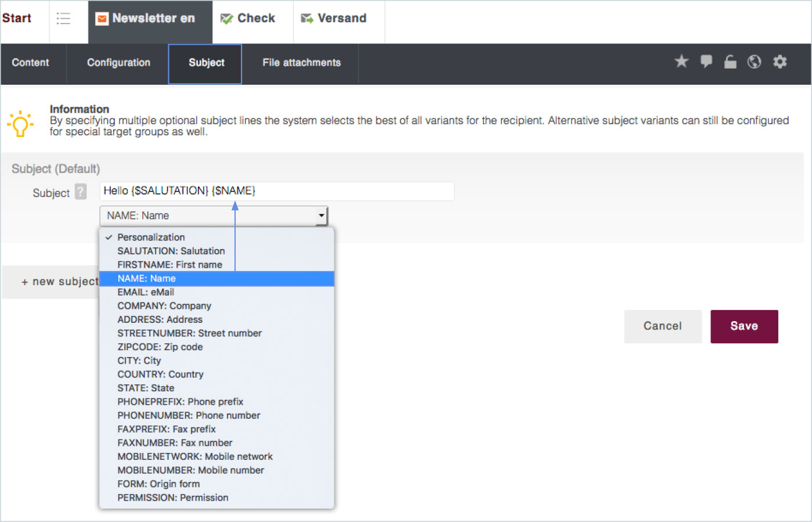812x522 pixels.
Task: Click the Subject help question mark icon
Action: pos(81,192)
